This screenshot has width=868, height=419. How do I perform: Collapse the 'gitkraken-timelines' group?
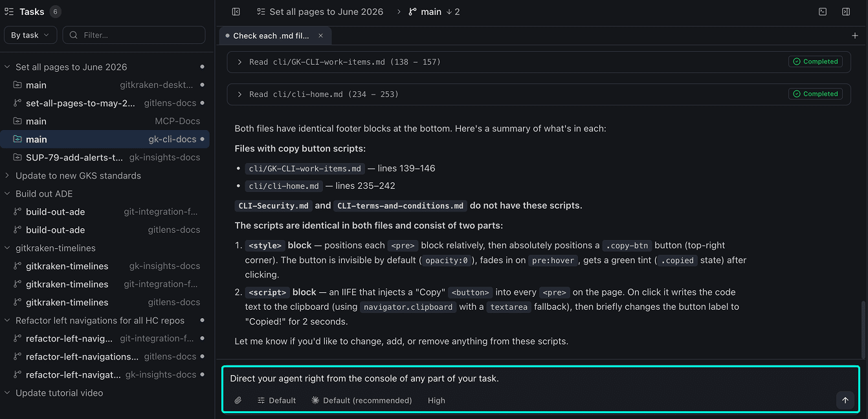pos(7,248)
